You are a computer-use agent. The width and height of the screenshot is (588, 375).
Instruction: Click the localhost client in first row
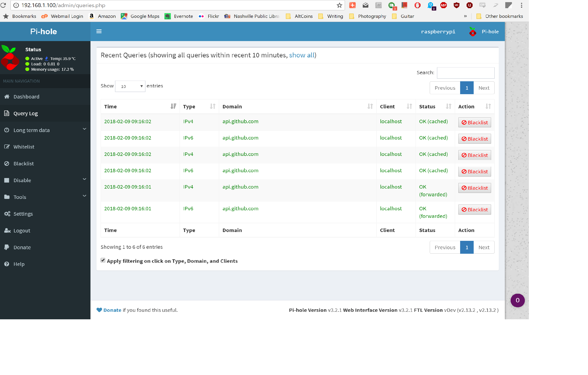[x=391, y=121]
